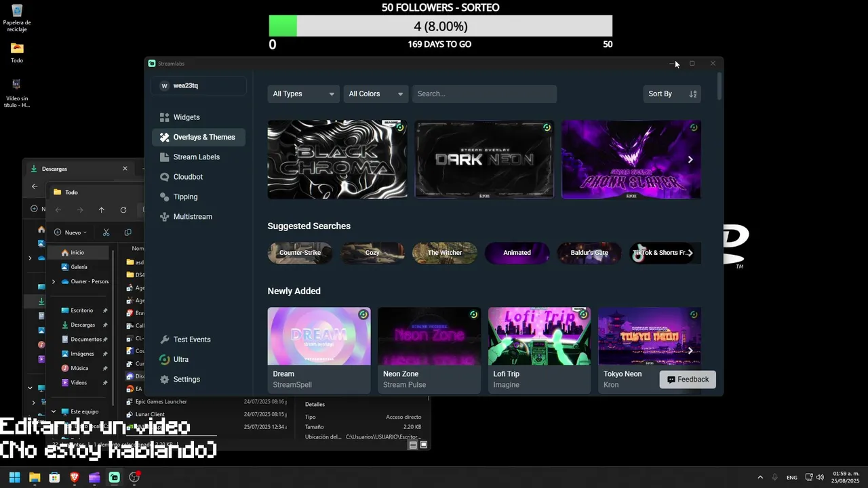Screen dimensions: 868x488
Task: Open Videos in Explorer quick access
Action: (78, 383)
